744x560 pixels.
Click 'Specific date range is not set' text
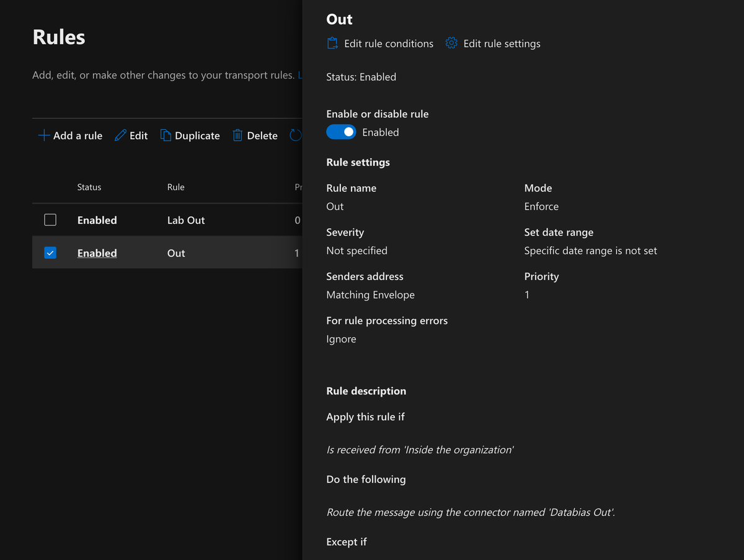(590, 250)
